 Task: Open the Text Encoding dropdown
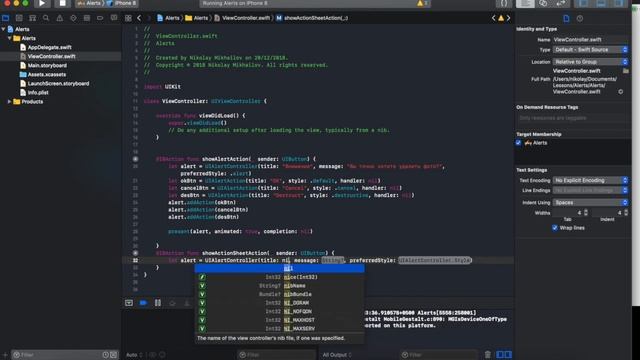(x=591, y=180)
